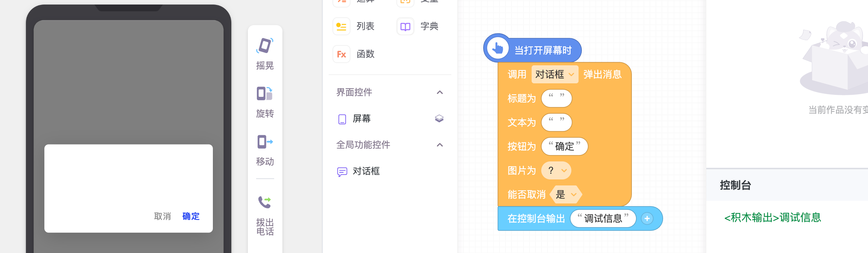
Task: Click the hand icon on 当打开屏幕时 block
Action: (x=498, y=48)
